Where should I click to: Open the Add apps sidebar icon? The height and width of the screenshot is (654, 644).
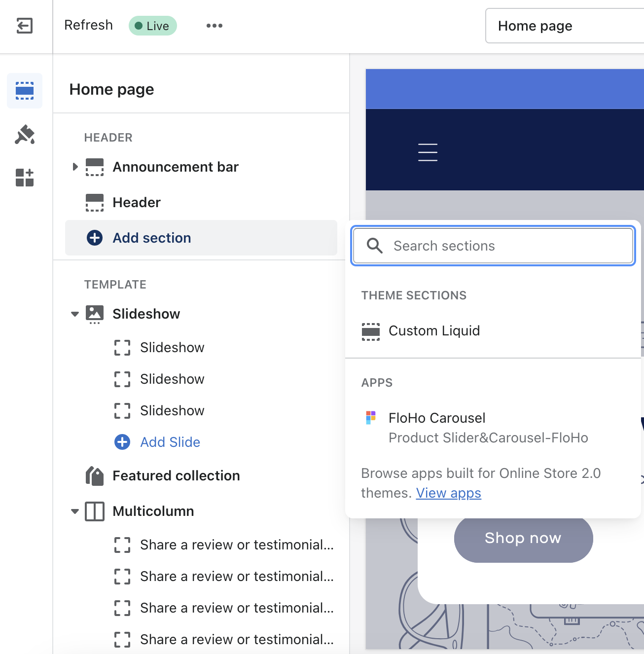24,178
